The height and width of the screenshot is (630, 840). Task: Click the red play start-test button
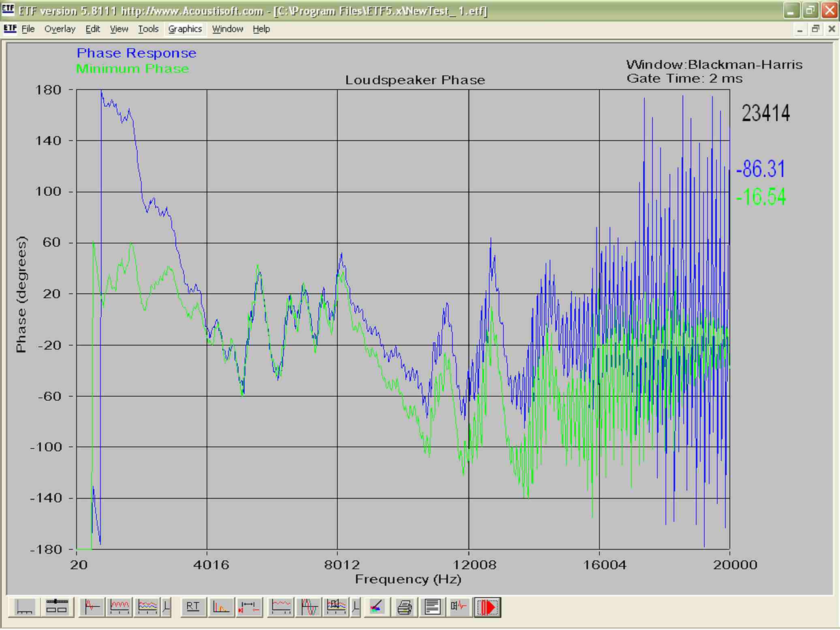point(487,607)
